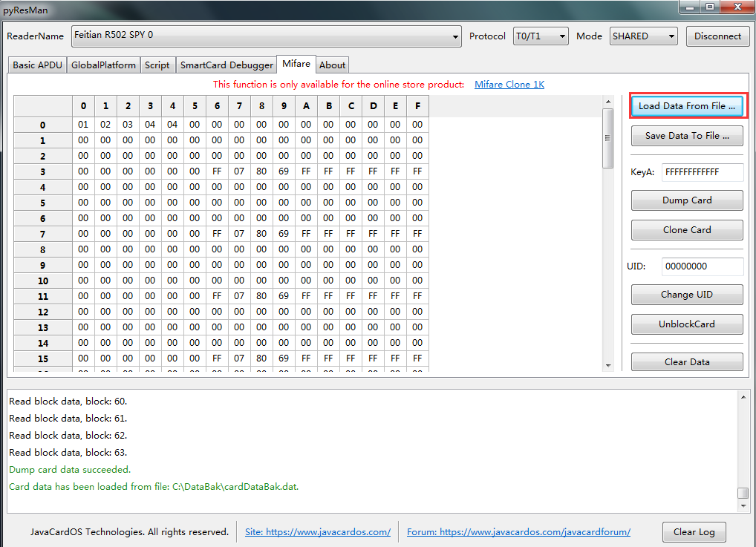
Task: Click the data grid vertical scrollbar down arrow
Action: (x=608, y=365)
